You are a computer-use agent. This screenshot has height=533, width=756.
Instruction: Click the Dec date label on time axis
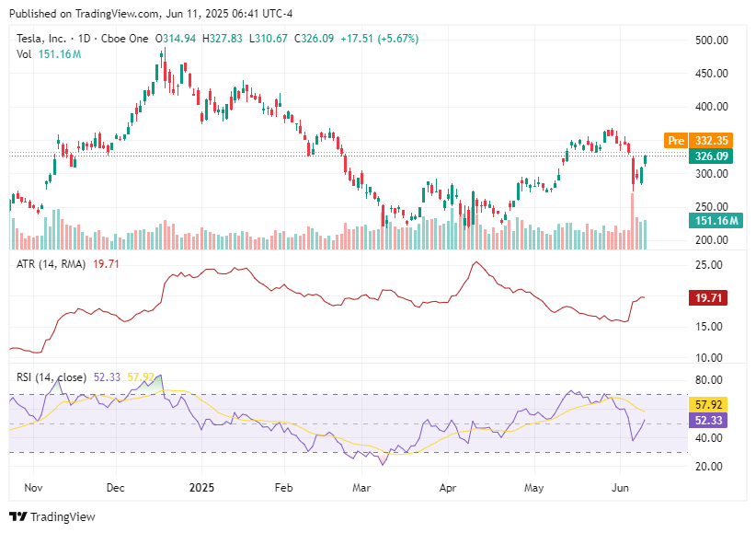click(x=116, y=488)
